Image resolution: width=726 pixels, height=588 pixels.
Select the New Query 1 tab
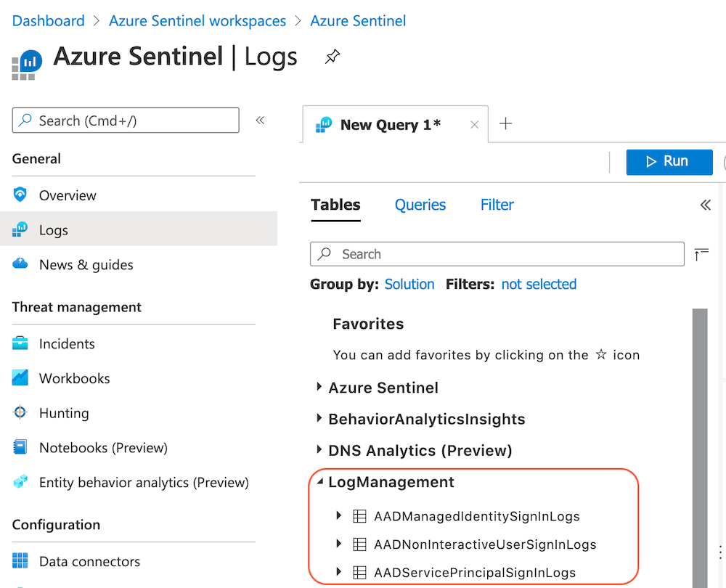click(392, 123)
